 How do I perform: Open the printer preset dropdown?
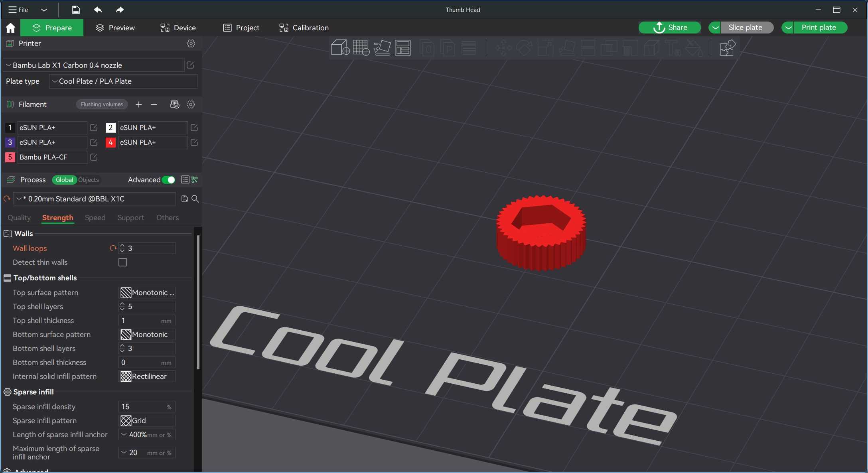click(94, 65)
